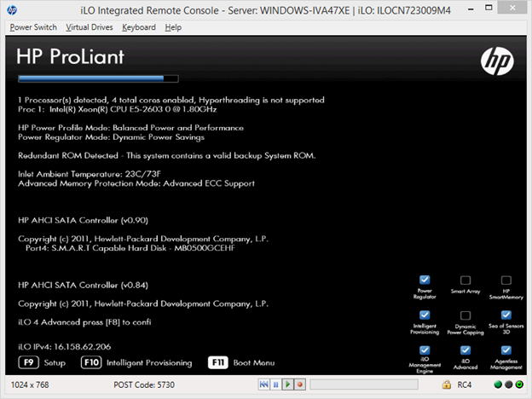Click the red record button
532x399 pixels.
tap(300, 385)
